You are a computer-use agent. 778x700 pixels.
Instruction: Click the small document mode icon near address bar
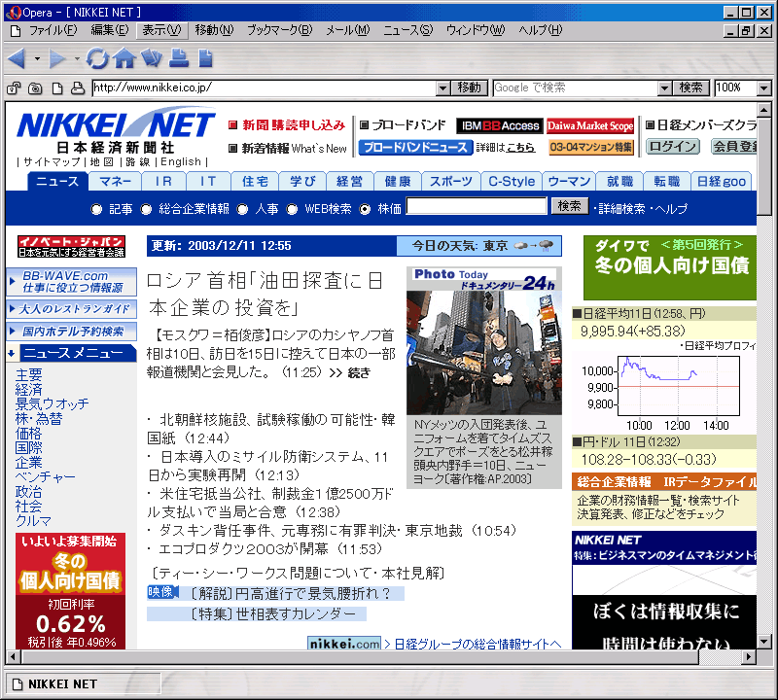(x=57, y=88)
